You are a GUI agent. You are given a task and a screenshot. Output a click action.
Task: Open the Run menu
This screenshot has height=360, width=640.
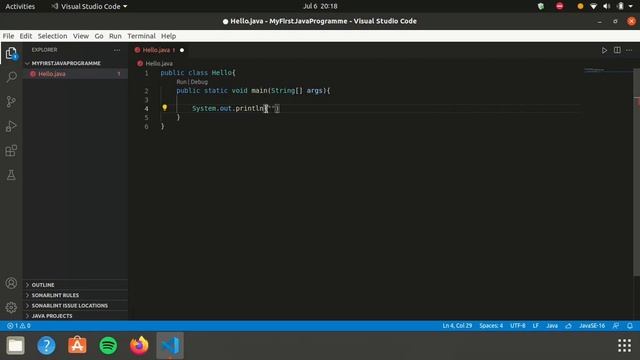[x=115, y=36]
